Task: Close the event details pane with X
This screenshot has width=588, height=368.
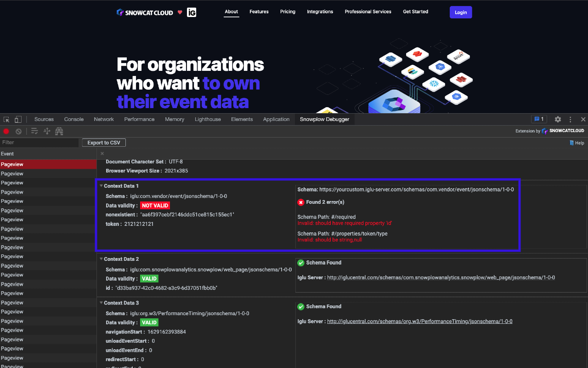Action: pos(102,154)
